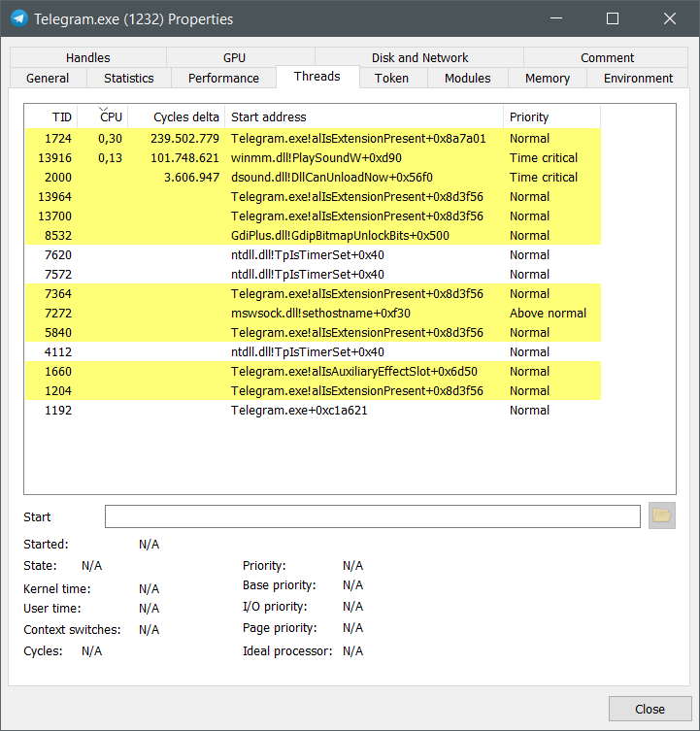Sort by Cycles delta column header
The width and height of the screenshot is (700, 731).
177,116
